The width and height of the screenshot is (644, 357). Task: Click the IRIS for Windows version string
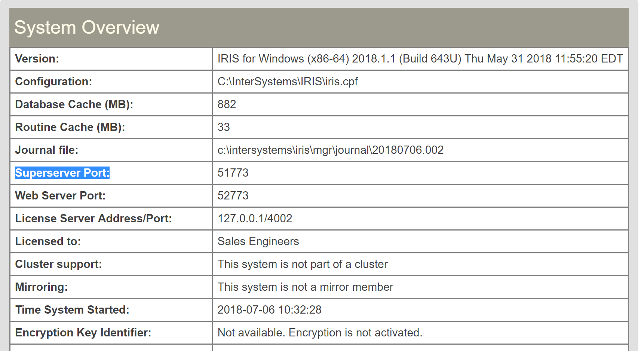point(420,59)
